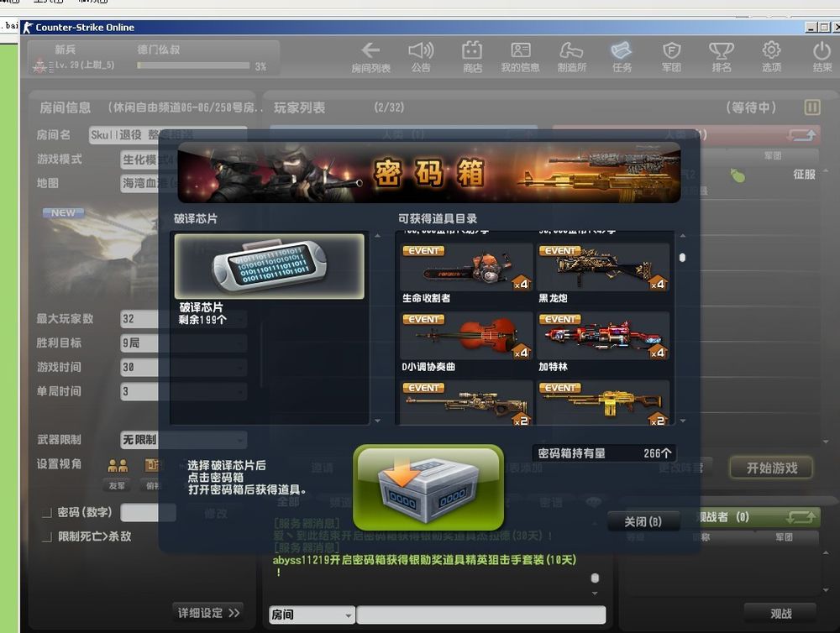Open the ranking (排名) trophy icon
The width and height of the screenshot is (840, 633).
(x=721, y=57)
